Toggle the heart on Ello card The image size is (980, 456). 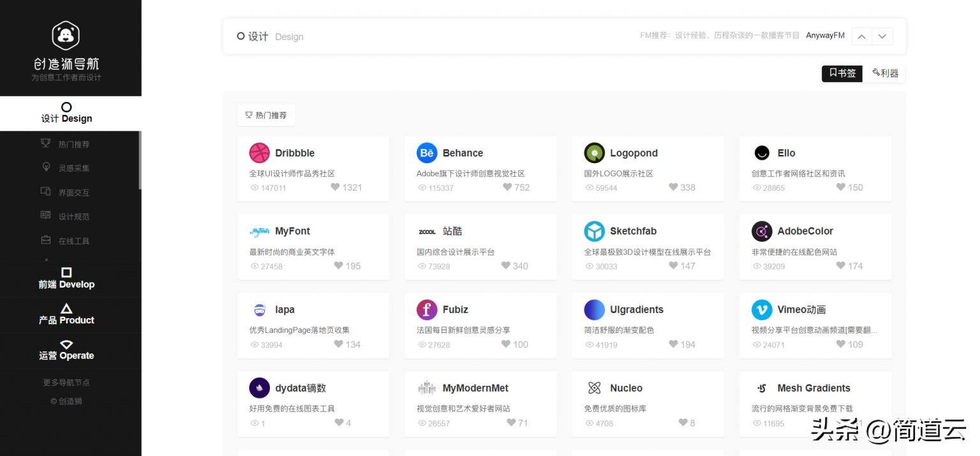click(x=841, y=187)
